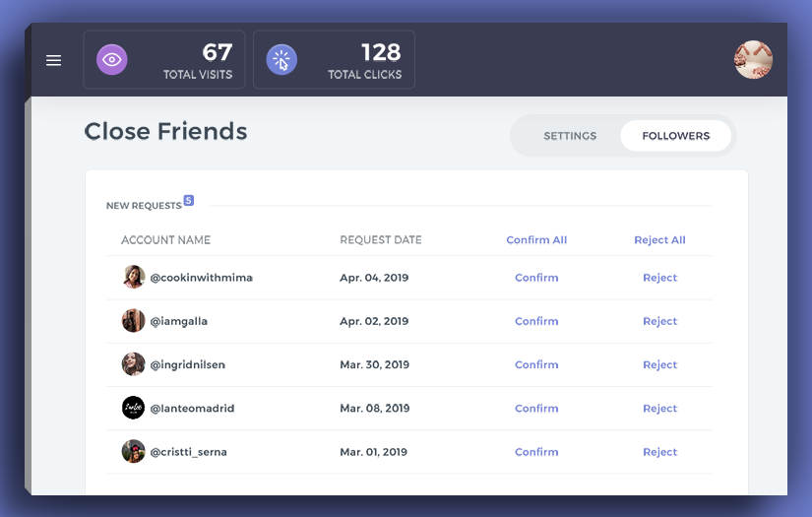Click the Apr. 02, 2019 date

coord(374,321)
